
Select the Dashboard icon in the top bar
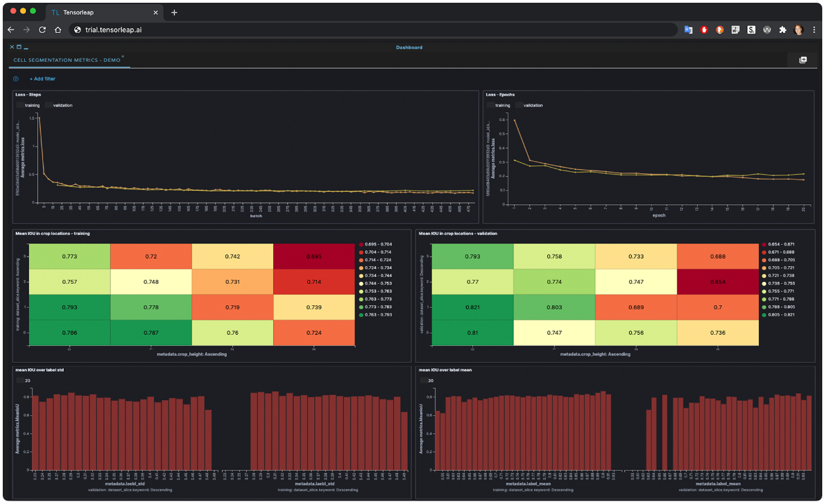[410, 47]
